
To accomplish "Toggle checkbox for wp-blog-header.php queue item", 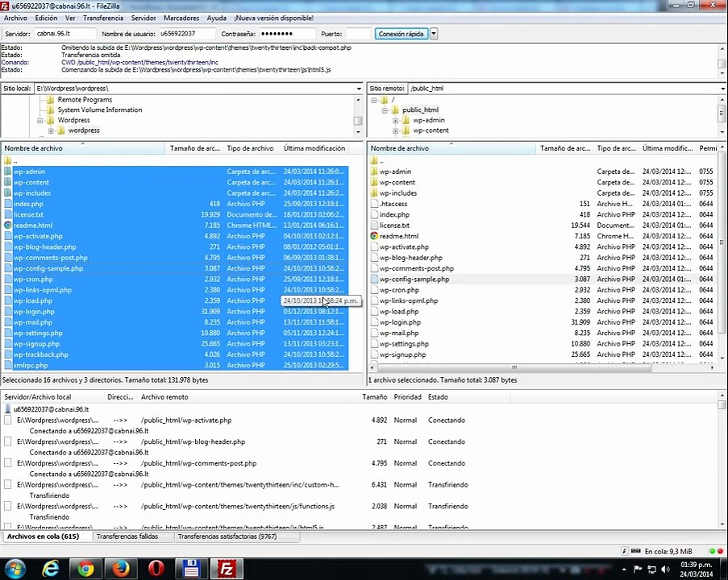I will [7, 441].
